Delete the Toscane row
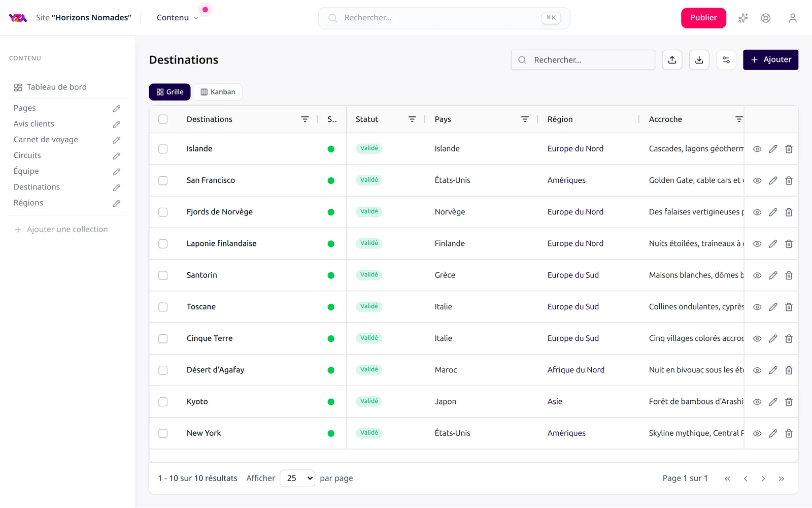The height and width of the screenshot is (508, 812). tap(789, 307)
